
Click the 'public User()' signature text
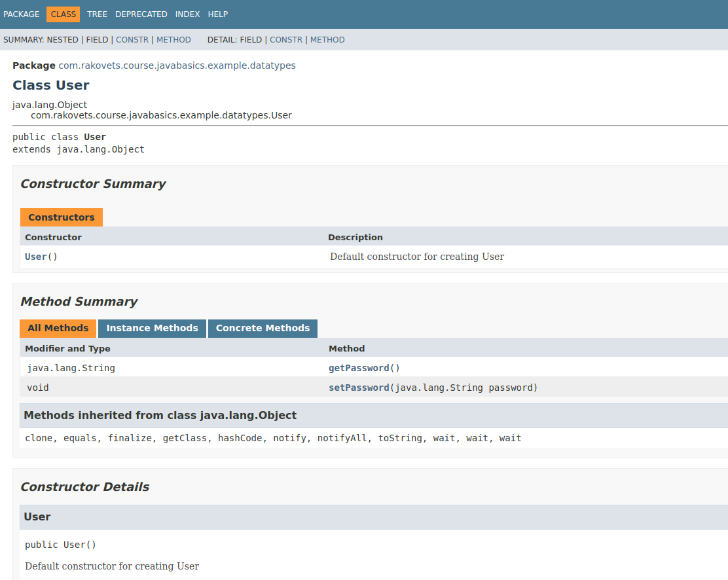(60, 545)
